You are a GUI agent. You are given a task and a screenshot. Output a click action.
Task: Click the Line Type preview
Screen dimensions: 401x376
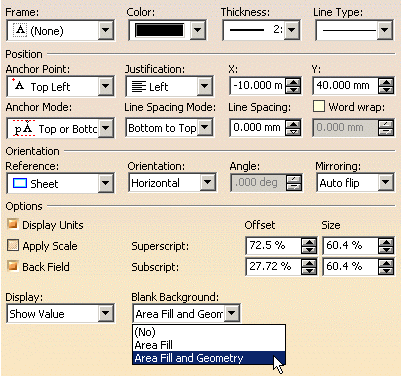349,30
